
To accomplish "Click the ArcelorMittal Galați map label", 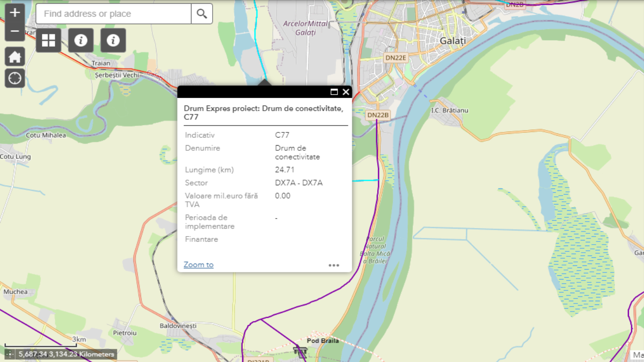I will tap(305, 28).
